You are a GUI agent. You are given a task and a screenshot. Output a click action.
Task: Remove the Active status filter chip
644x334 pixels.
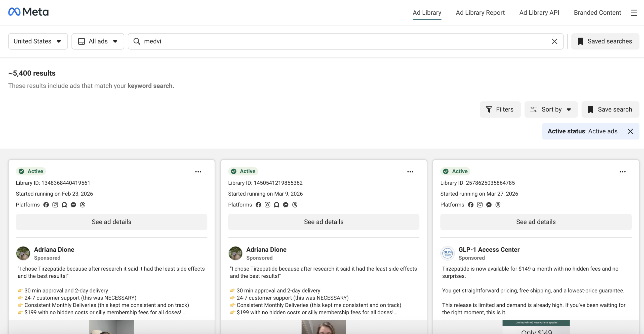point(630,131)
